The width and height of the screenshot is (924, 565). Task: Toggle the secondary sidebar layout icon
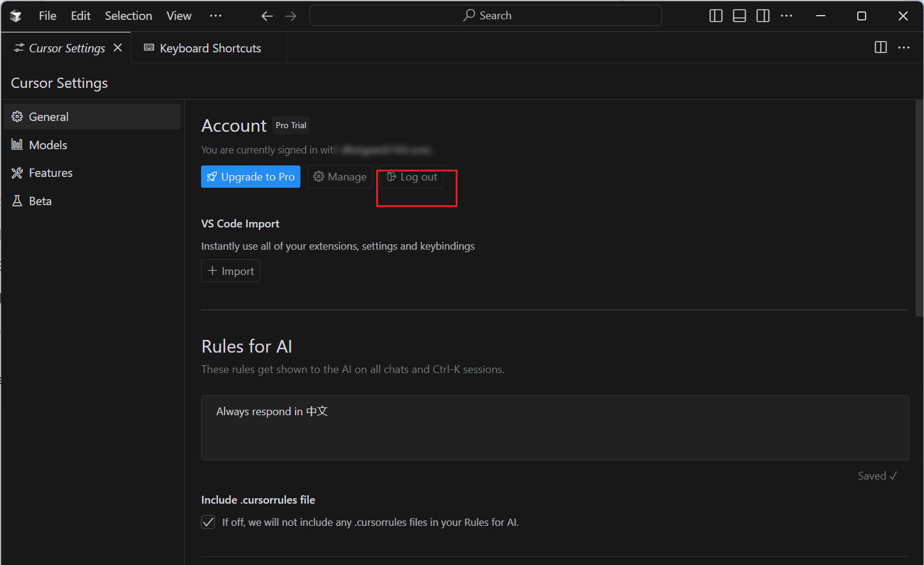763,16
